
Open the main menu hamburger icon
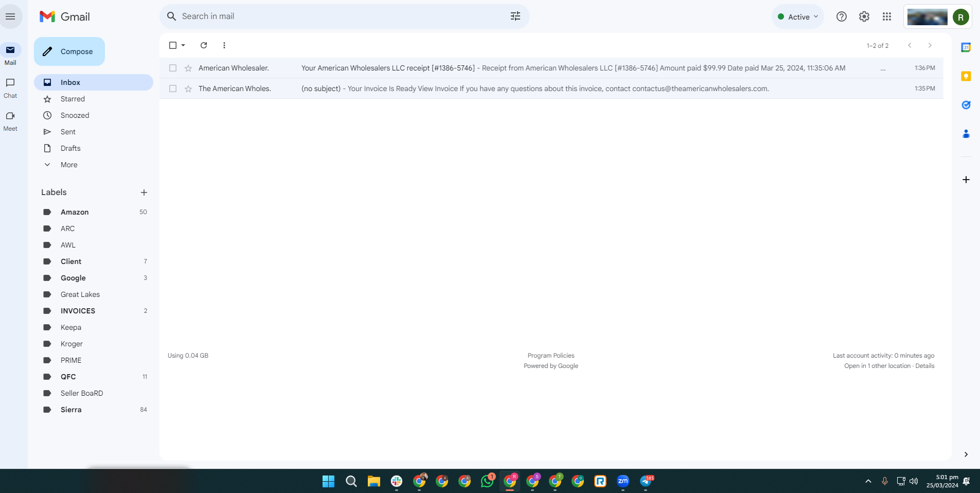(x=10, y=16)
